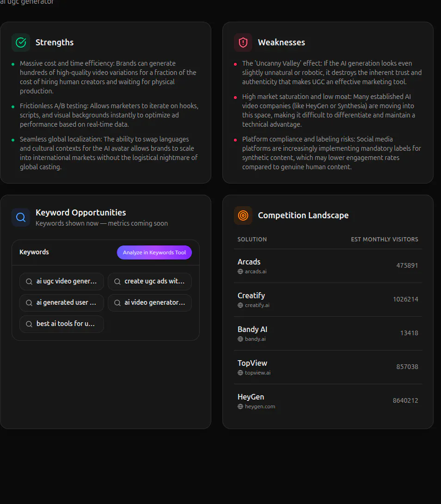The image size is (441, 504).
Task: Click the globe icon beside arcads.ai
Action: [240, 271]
